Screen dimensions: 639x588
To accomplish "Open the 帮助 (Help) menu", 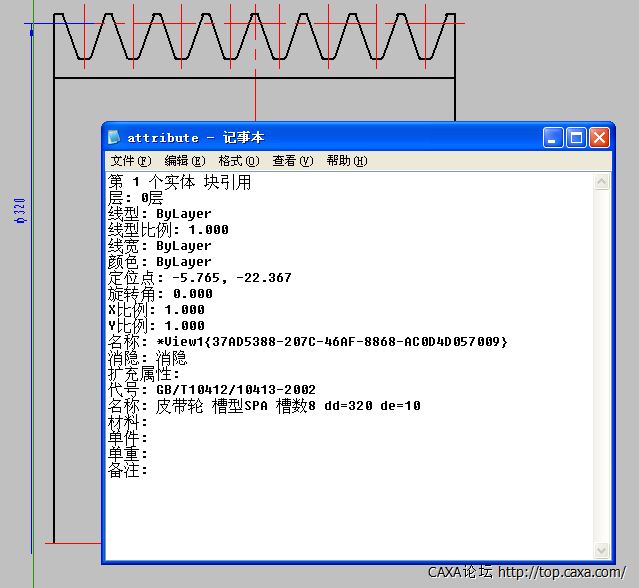I will click(x=346, y=161).
